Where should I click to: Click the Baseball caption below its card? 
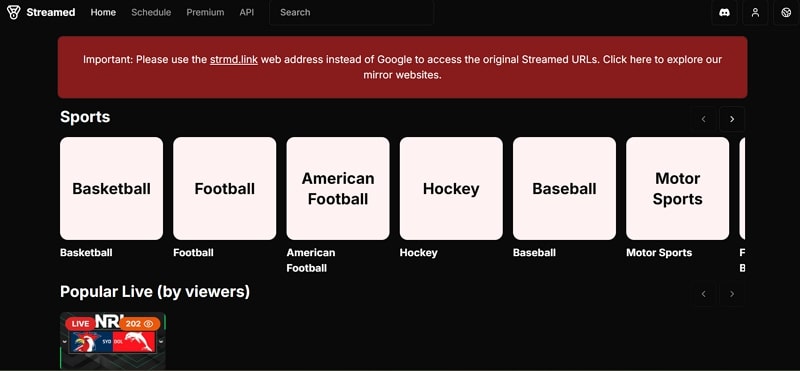pos(534,253)
